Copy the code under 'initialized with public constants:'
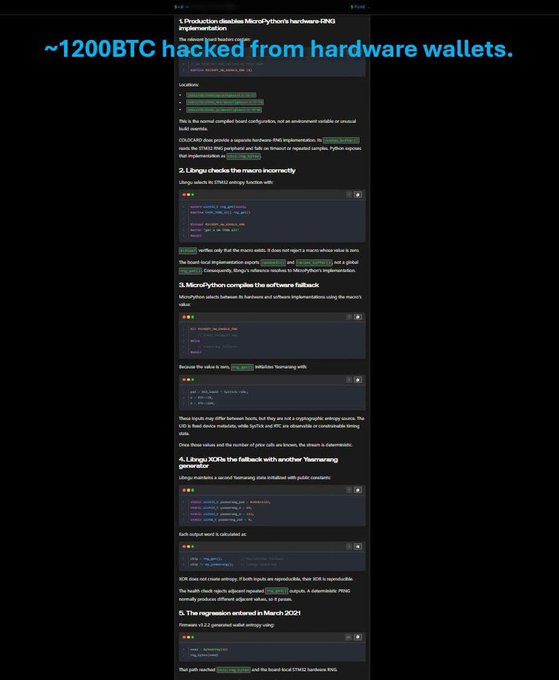 pyautogui.click(x=358, y=490)
